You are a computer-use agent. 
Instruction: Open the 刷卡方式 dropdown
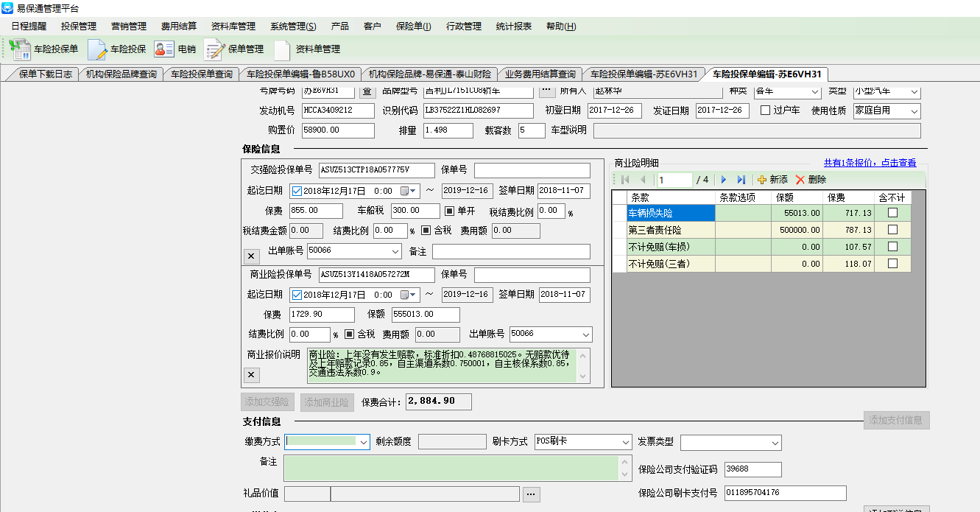pos(625,442)
